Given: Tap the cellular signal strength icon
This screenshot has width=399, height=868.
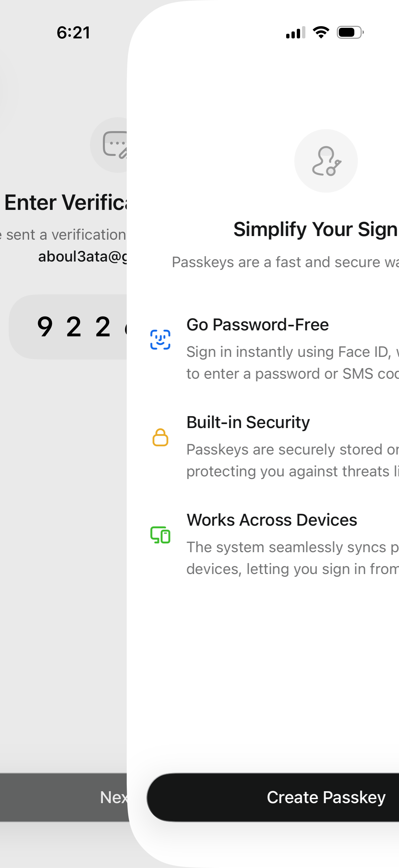Looking at the screenshot, I should pos(295,33).
